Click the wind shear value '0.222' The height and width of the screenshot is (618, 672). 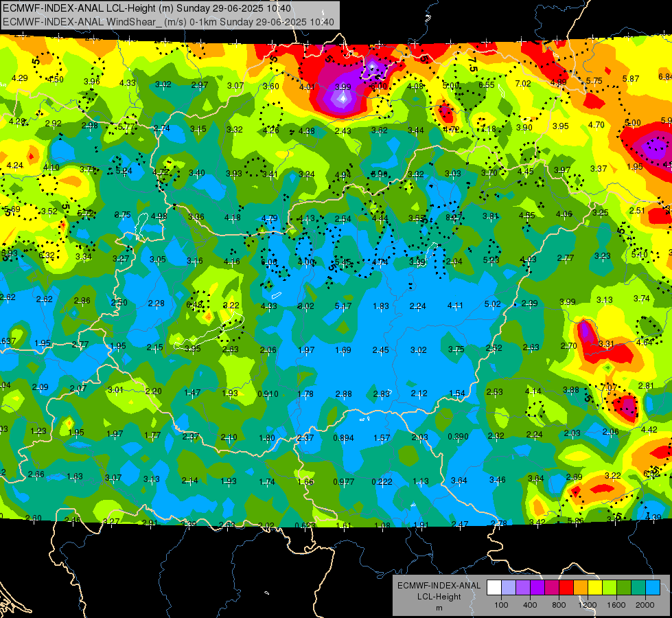[x=382, y=481]
